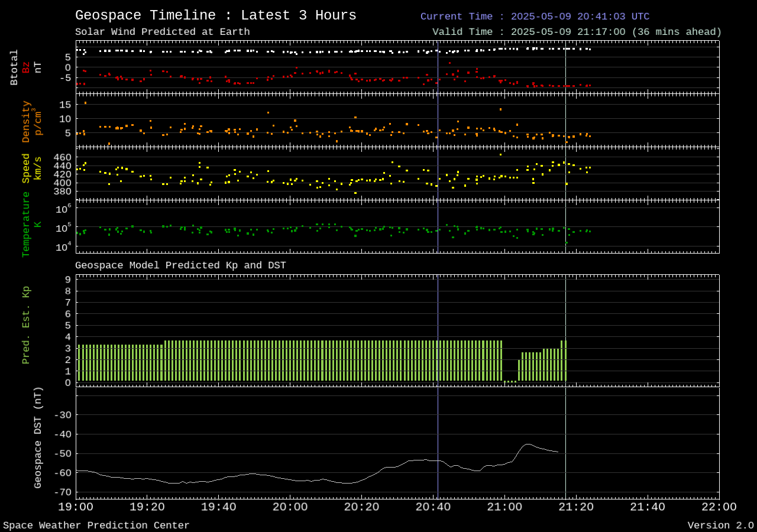Click the Valid Time readout

(577, 32)
